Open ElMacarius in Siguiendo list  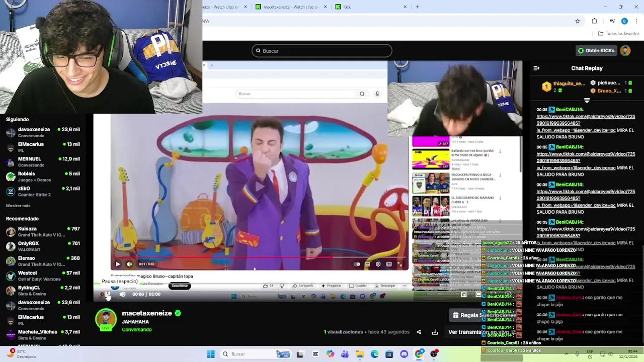[x=43, y=147]
